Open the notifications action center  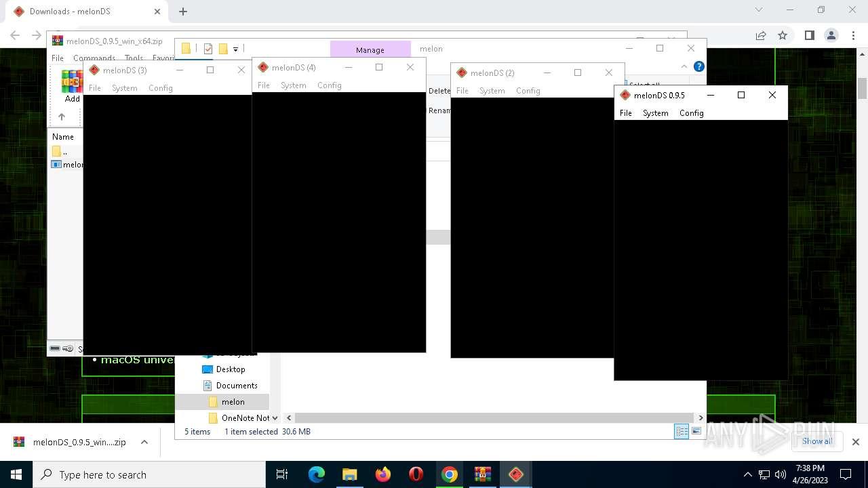pos(846,474)
